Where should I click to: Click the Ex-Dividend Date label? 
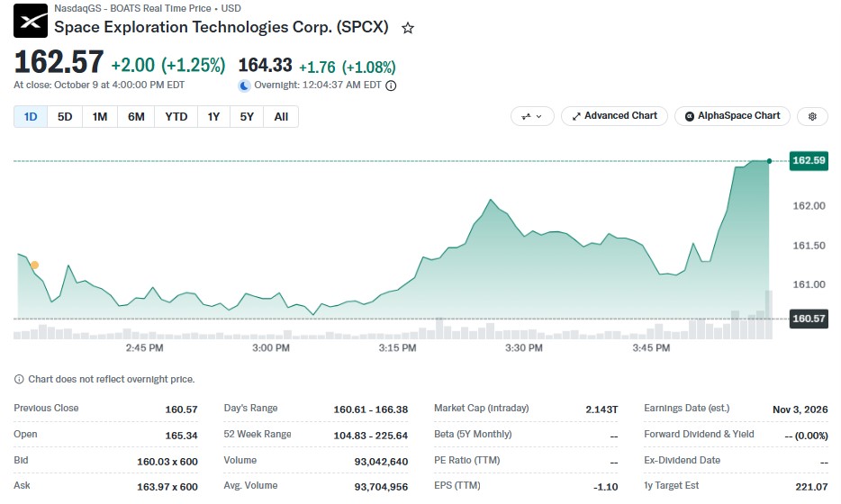coord(682,461)
